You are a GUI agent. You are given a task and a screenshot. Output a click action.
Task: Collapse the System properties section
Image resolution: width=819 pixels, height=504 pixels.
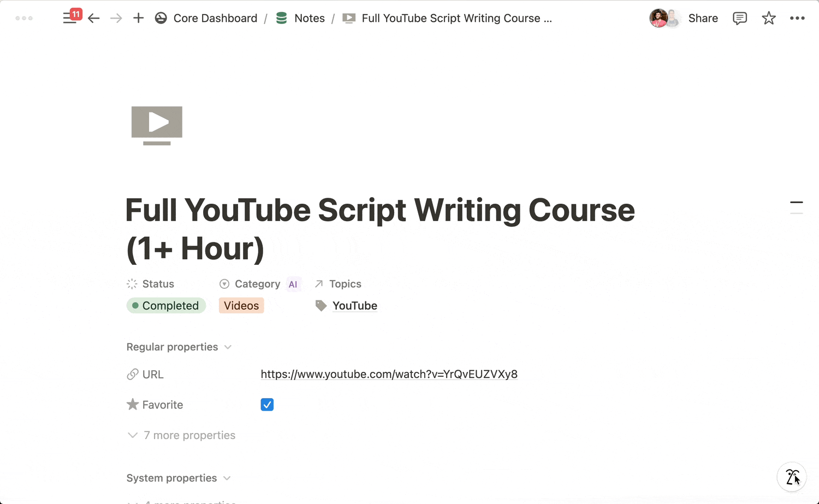(179, 478)
